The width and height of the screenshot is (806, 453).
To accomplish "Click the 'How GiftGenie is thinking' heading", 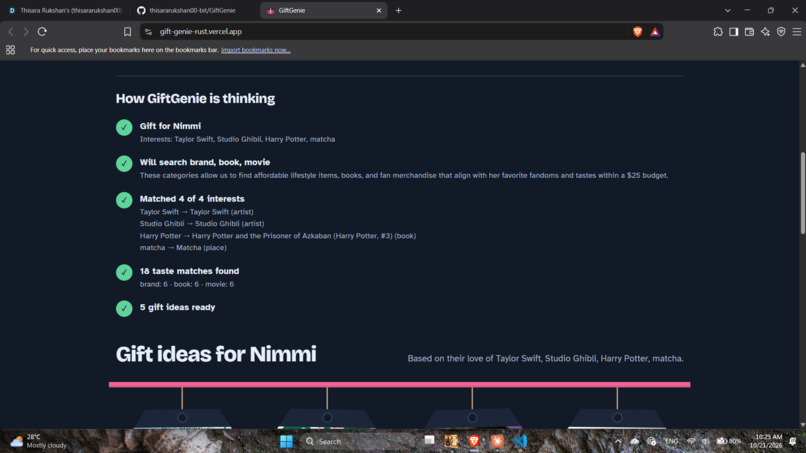I will [195, 98].
